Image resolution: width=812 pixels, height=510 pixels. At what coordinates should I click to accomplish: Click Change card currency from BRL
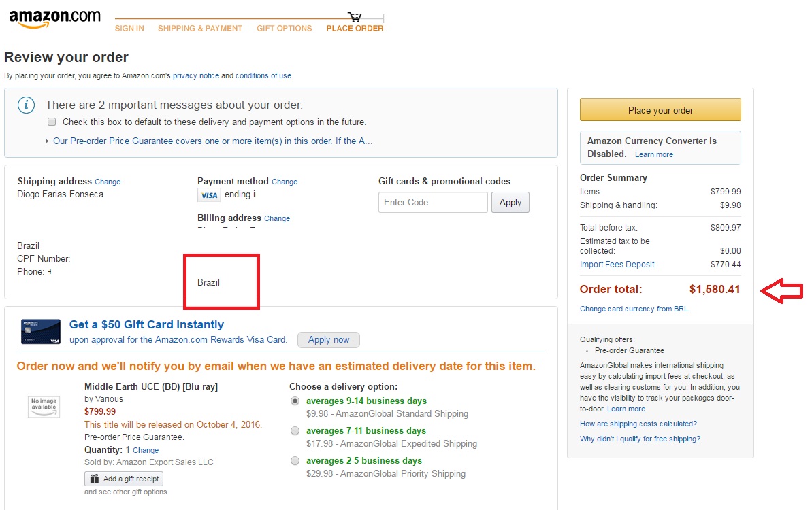point(634,309)
